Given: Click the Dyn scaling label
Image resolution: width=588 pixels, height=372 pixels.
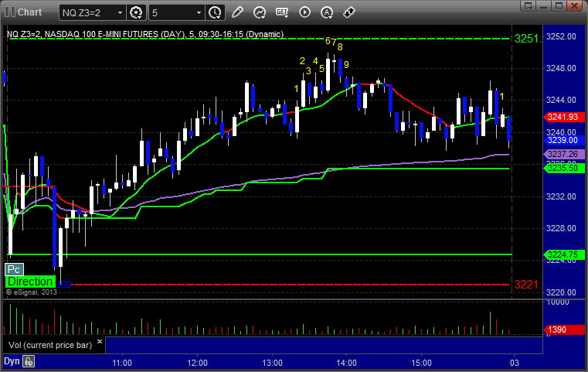Looking at the screenshot, I should tap(12, 361).
